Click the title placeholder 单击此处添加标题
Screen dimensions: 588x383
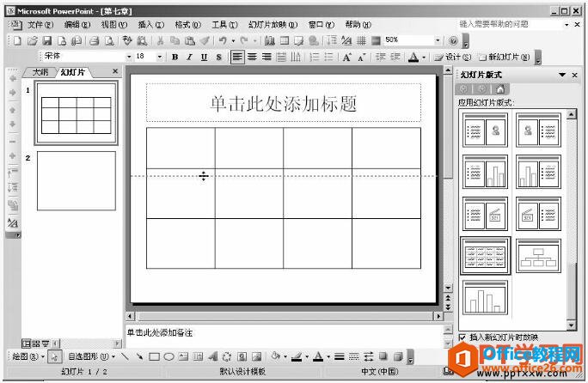[284, 103]
